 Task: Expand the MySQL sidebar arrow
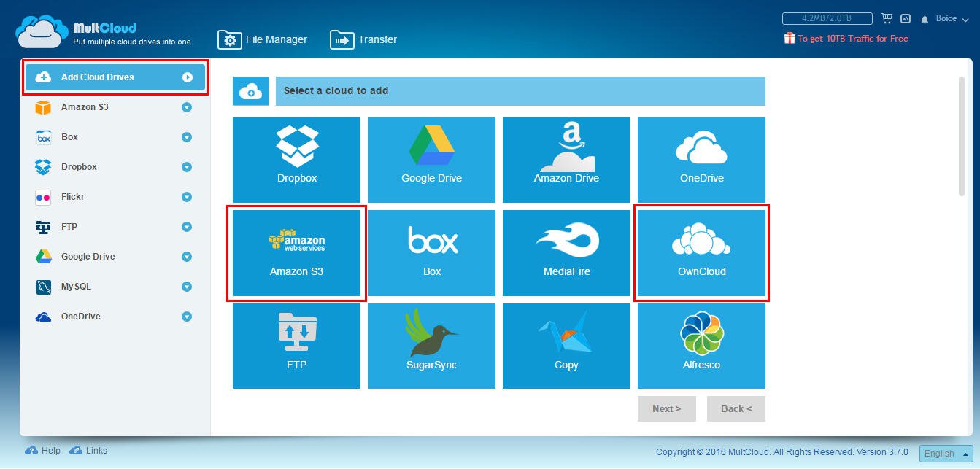[x=187, y=287]
